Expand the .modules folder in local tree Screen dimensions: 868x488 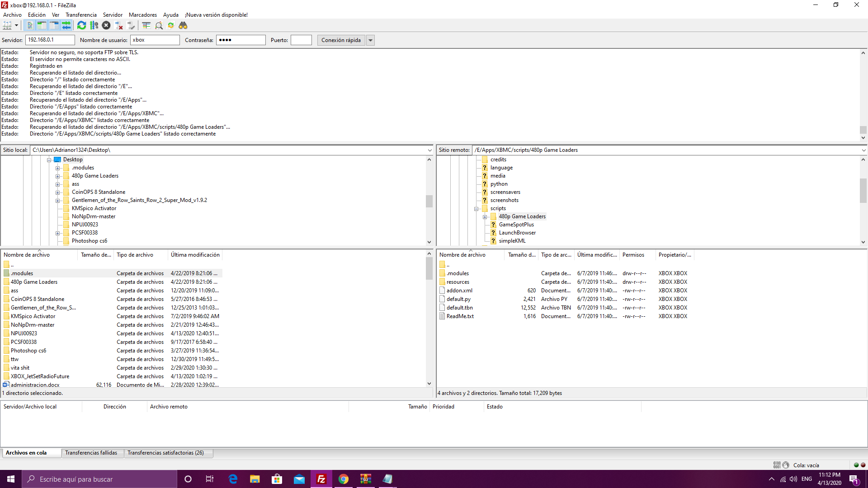tap(58, 168)
